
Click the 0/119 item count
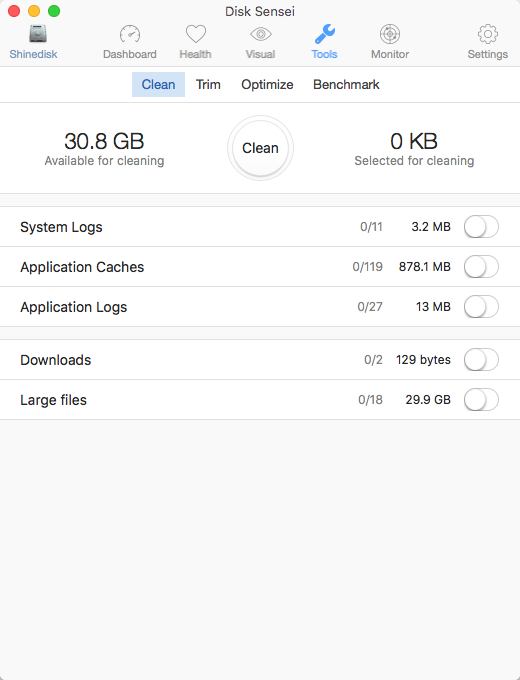(x=367, y=267)
